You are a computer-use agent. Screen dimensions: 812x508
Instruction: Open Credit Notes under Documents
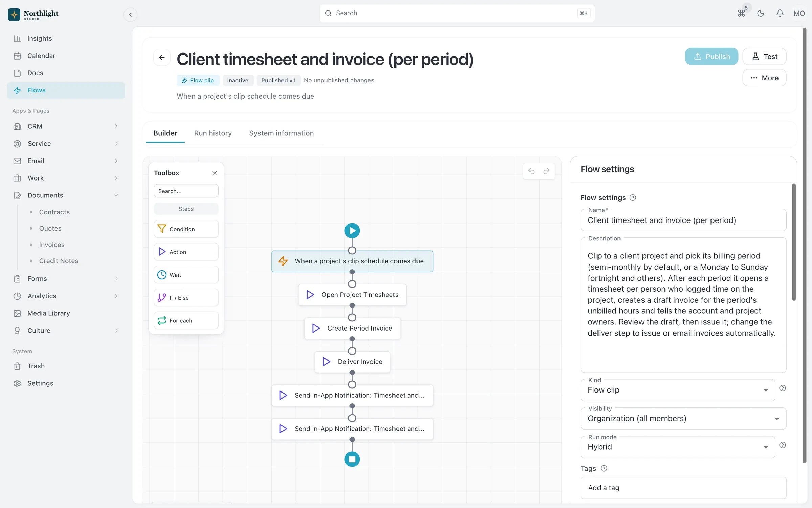click(58, 261)
